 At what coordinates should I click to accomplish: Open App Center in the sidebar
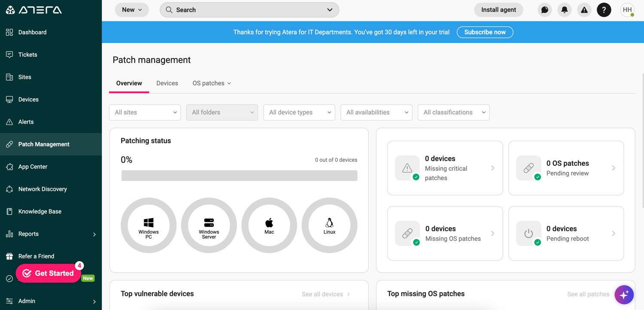[51, 167]
